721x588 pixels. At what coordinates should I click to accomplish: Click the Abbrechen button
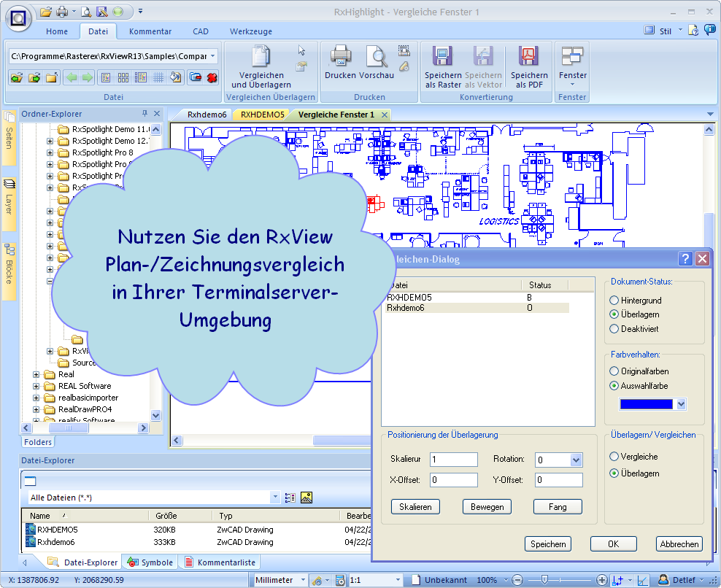click(x=679, y=543)
